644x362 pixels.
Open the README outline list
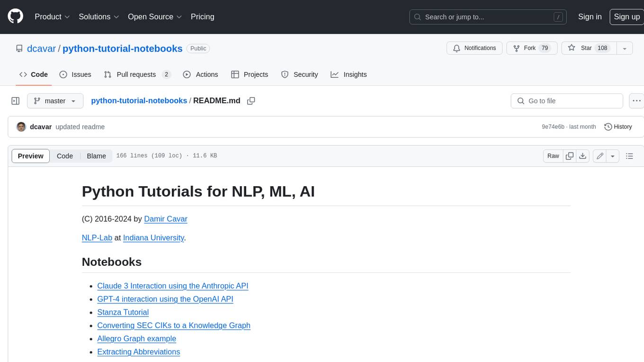coord(629,156)
